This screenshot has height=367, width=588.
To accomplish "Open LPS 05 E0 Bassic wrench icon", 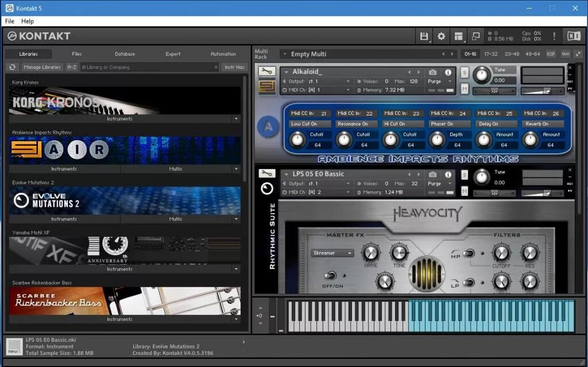I will click(266, 173).
